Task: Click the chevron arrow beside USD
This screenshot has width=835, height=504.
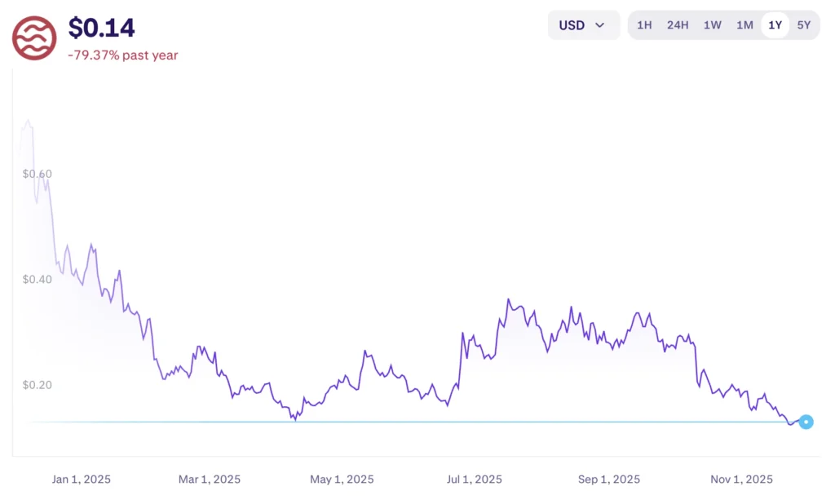Action: click(x=600, y=25)
